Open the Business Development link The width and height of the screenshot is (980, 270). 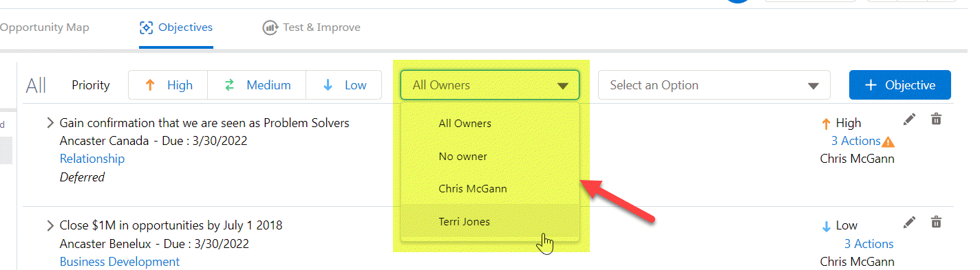pos(120,262)
